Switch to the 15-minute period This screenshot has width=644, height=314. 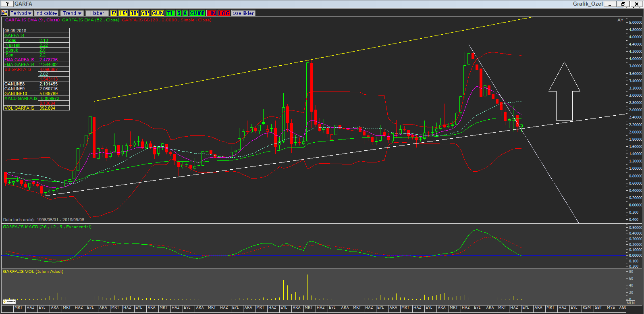pos(123,13)
